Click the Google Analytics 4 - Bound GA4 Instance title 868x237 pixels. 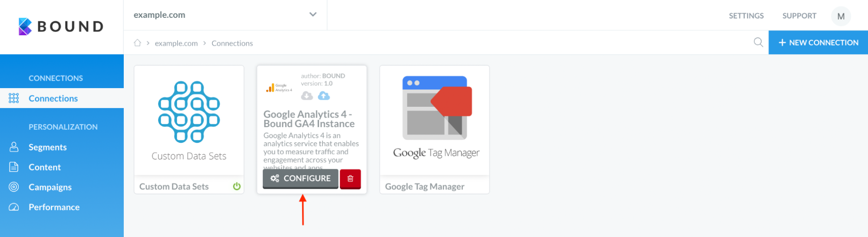click(309, 119)
